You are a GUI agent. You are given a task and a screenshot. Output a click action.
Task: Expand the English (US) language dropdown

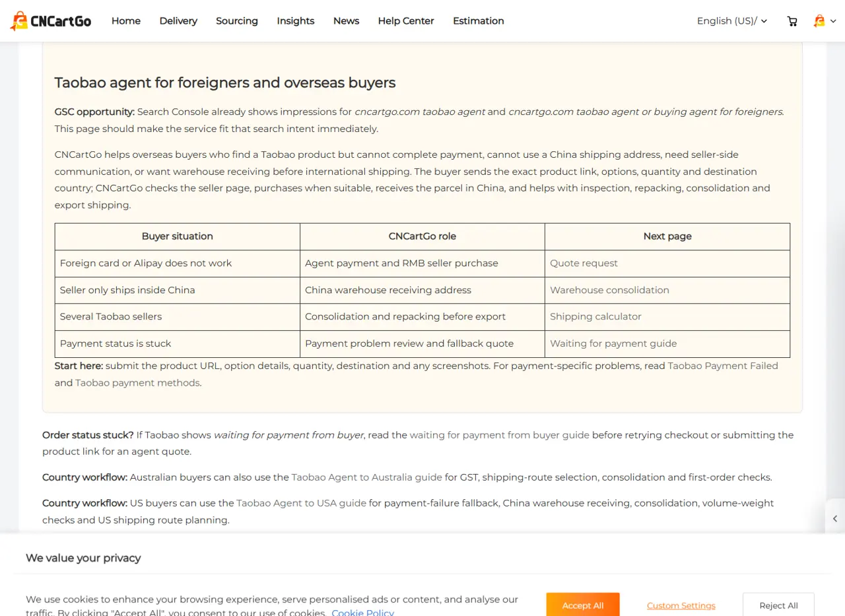coord(732,21)
